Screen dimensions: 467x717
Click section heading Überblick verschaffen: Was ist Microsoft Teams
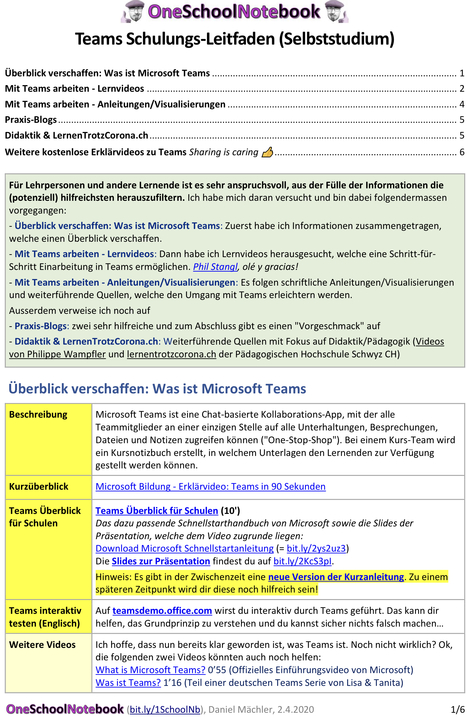[x=157, y=389]
